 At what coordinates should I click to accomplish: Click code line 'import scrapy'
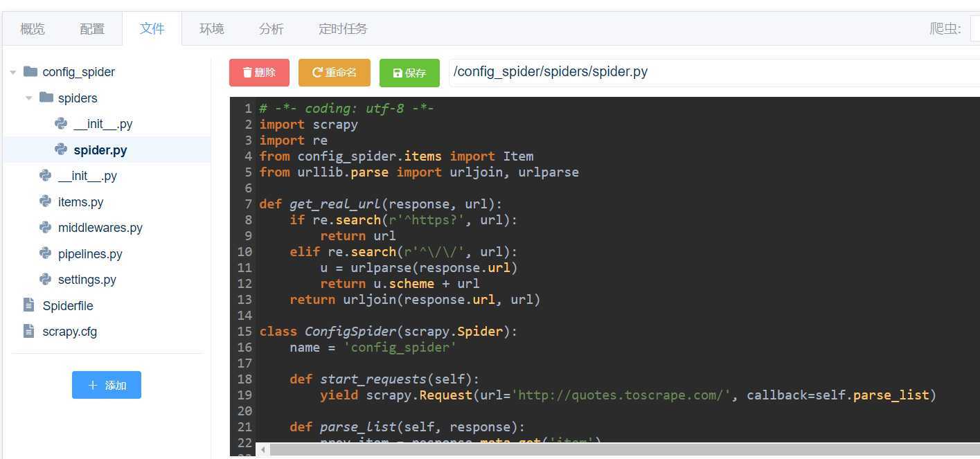(x=309, y=125)
